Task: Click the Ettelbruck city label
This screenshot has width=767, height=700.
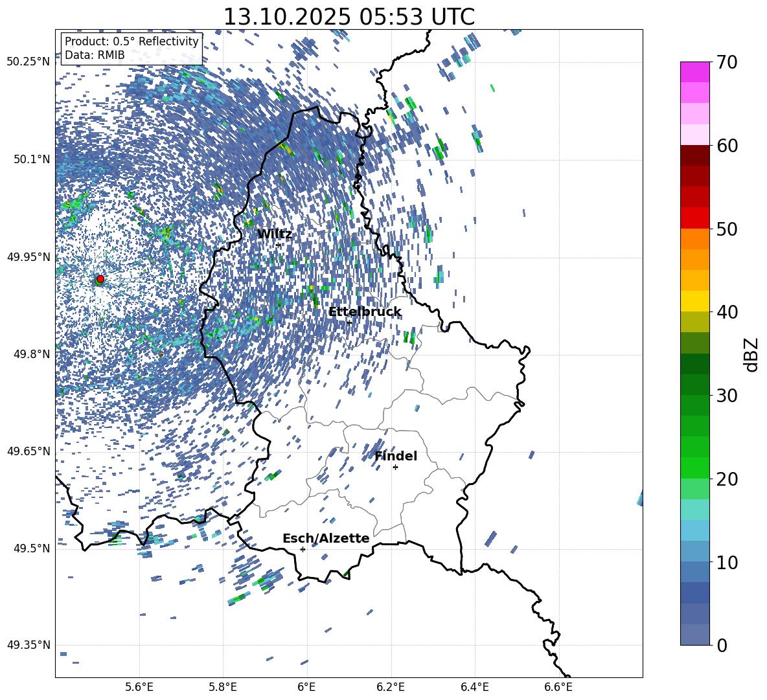Action: pyautogui.click(x=365, y=312)
